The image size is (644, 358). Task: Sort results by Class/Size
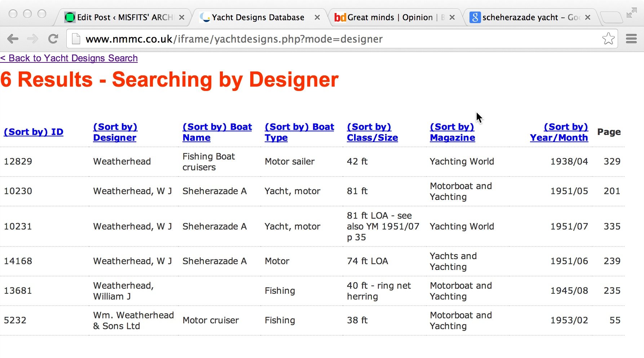click(x=372, y=132)
